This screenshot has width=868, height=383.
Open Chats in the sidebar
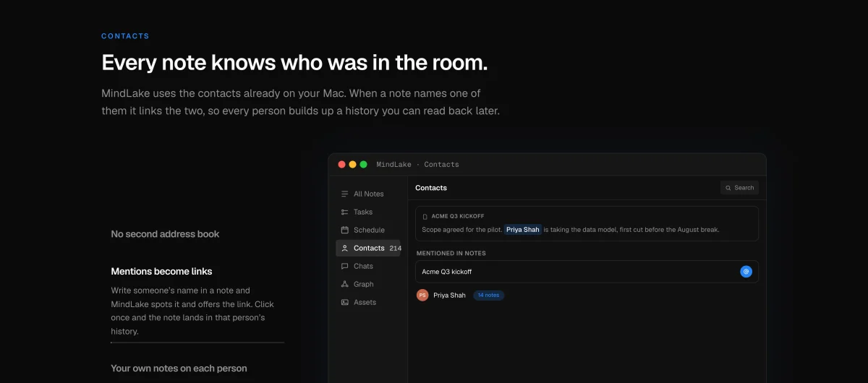point(368,266)
